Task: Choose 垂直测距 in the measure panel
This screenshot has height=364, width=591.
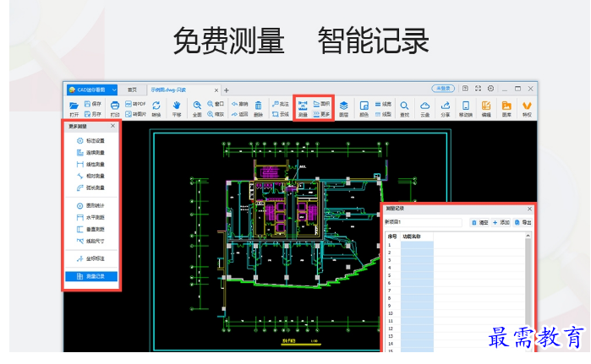Action: point(90,229)
